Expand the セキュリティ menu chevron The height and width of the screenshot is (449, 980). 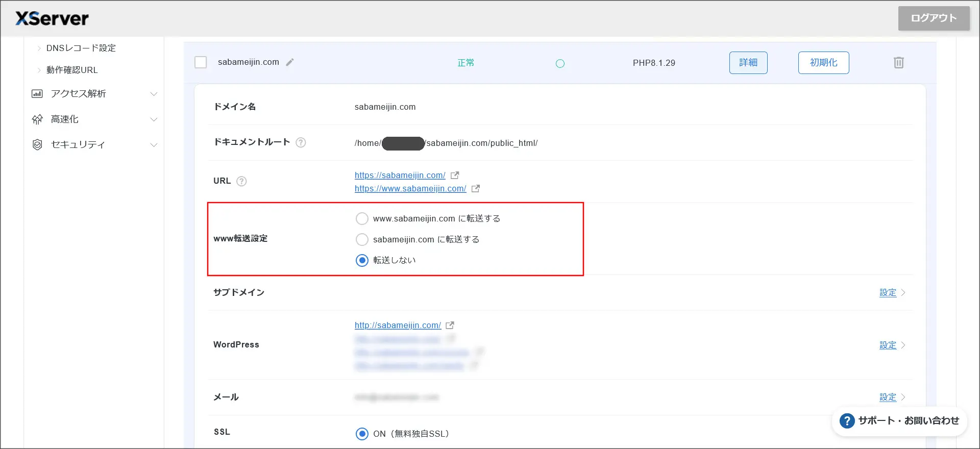tap(154, 145)
